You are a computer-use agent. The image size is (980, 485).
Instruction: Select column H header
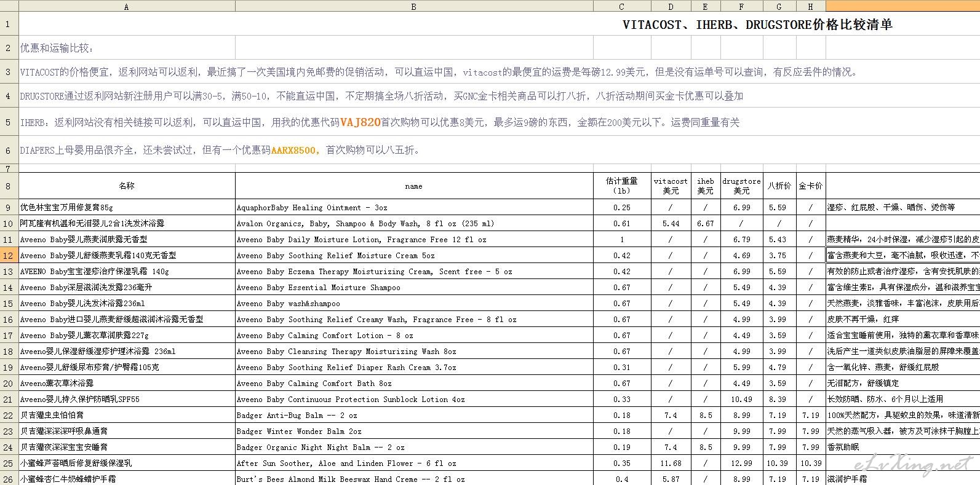(x=810, y=6)
